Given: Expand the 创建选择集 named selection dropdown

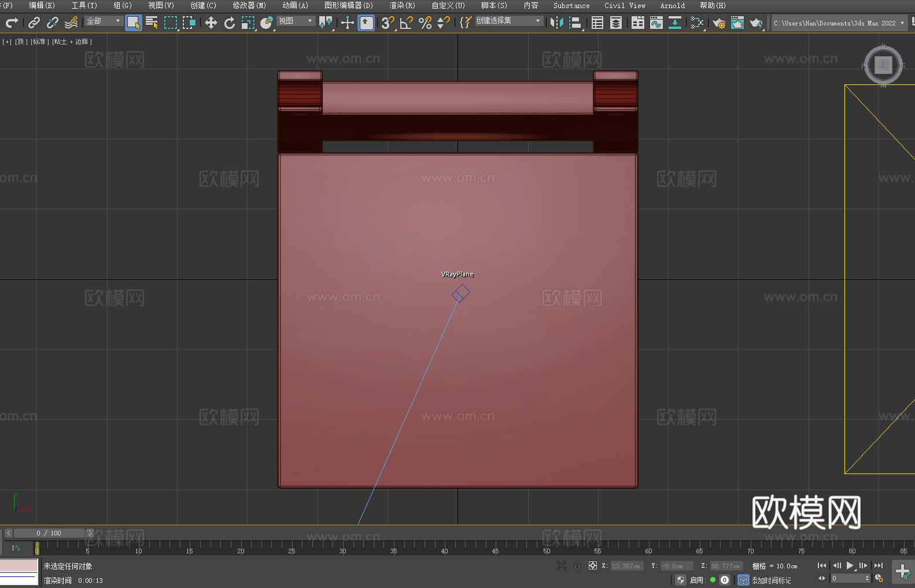Looking at the screenshot, I should [x=509, y=21].
